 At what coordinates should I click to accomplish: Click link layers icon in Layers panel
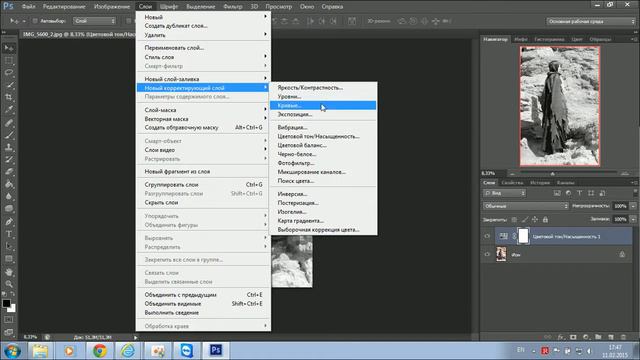tap(548, 337)
